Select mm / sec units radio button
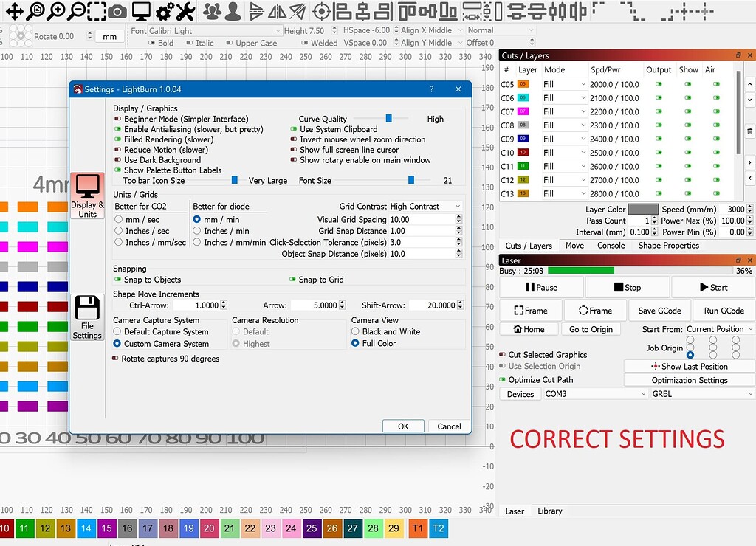756x546 pixels. pyautogui.click(x=119, y=219)
